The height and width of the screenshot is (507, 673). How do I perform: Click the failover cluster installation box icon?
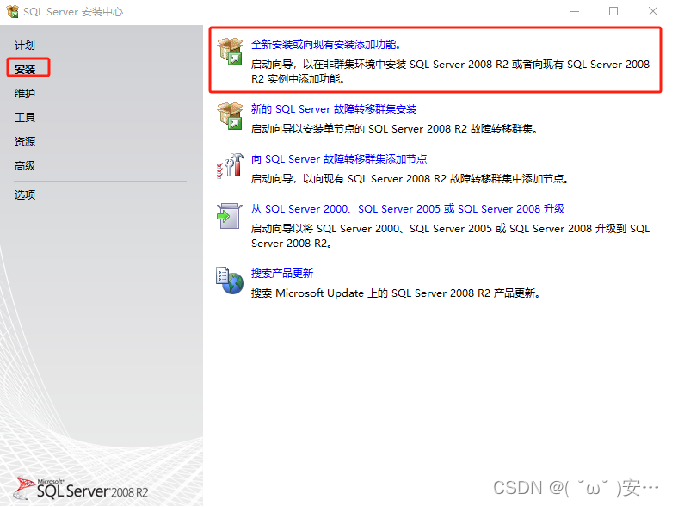230,115
